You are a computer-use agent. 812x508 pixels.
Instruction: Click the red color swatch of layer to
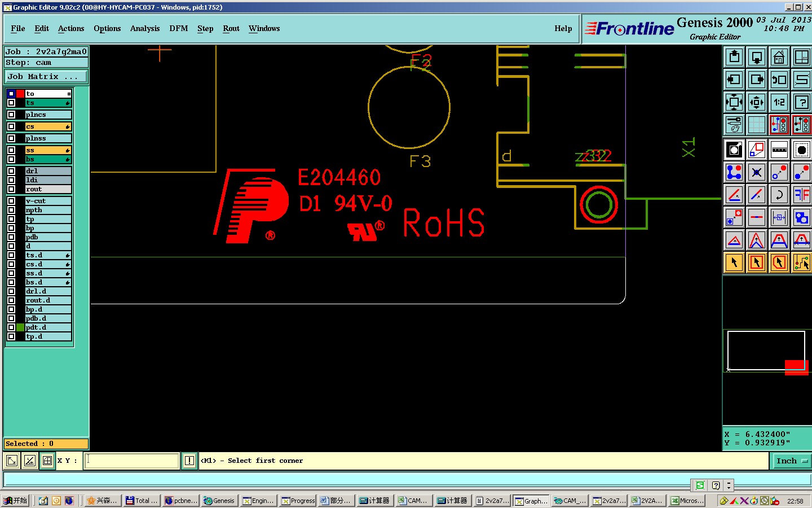point(20,94)
